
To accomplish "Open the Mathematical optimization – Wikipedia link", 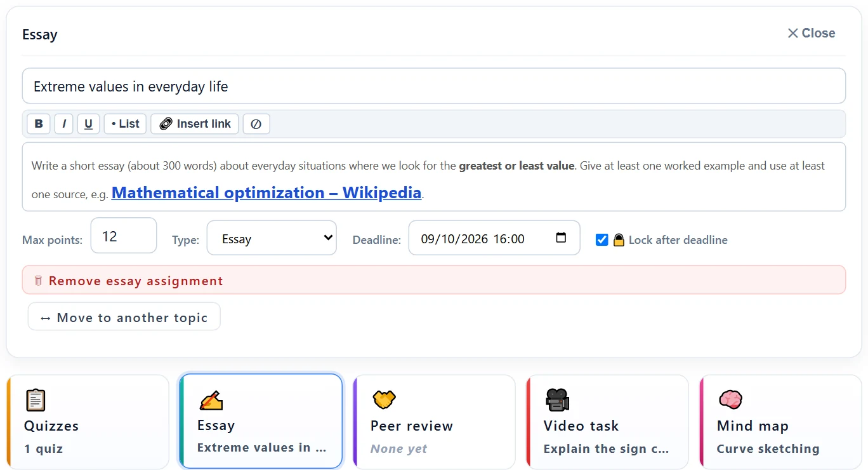I will click(x=266, y=192).
